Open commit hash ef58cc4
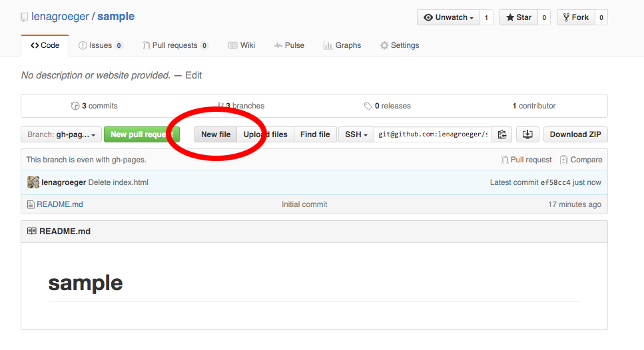 [x=555, y=182]
